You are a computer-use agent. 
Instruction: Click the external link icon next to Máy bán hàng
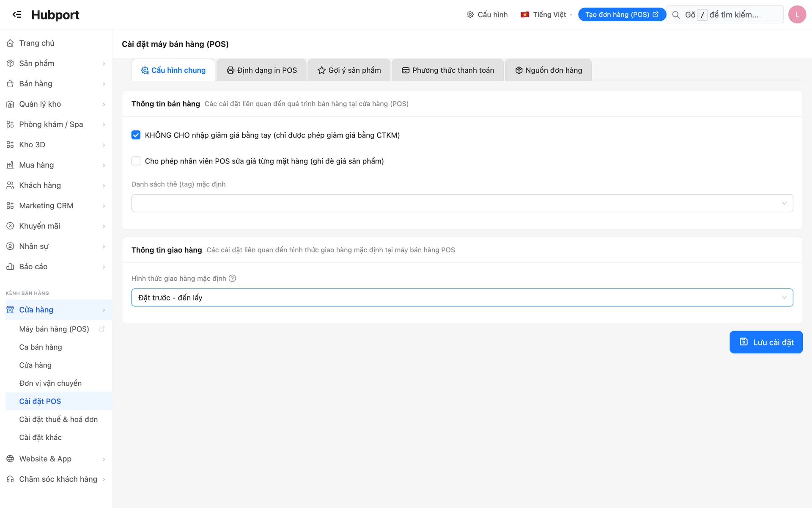click(x=101, y=329)
